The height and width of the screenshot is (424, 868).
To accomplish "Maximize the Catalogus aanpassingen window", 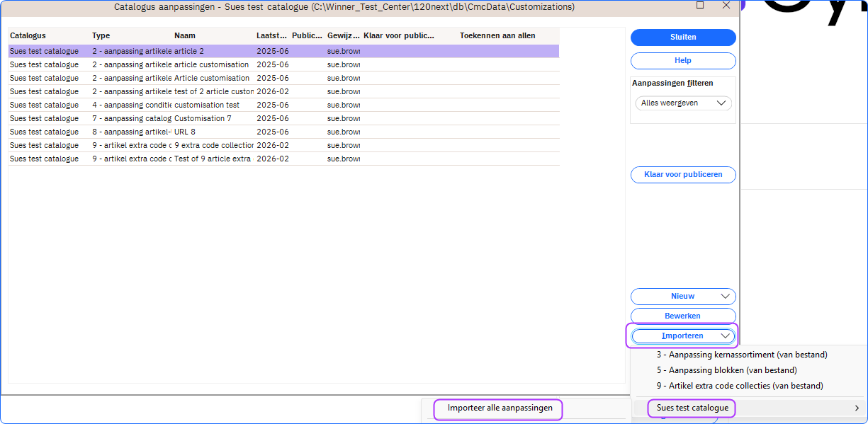I will [700, 6].
